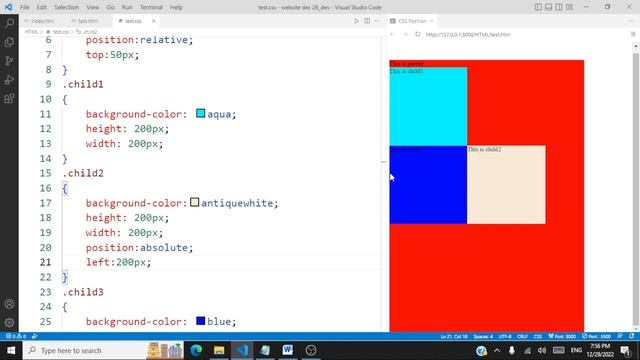Click the .child2 breadcrumb
This screenshot has width=640, height=360.
tap(90, 32)
